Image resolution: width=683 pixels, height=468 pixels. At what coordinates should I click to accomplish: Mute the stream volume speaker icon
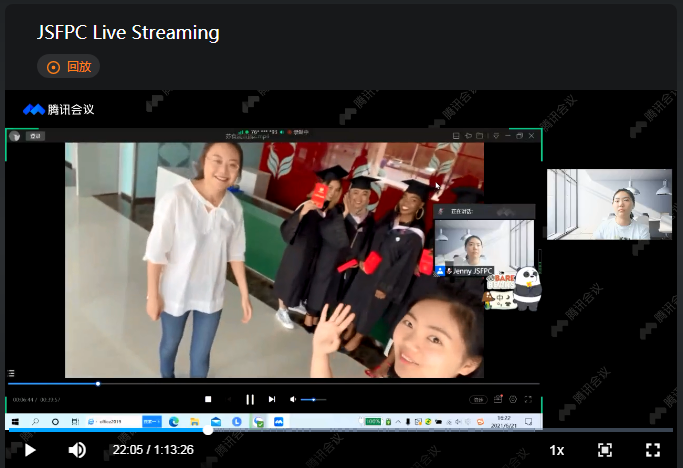click(x=77, y=450)
